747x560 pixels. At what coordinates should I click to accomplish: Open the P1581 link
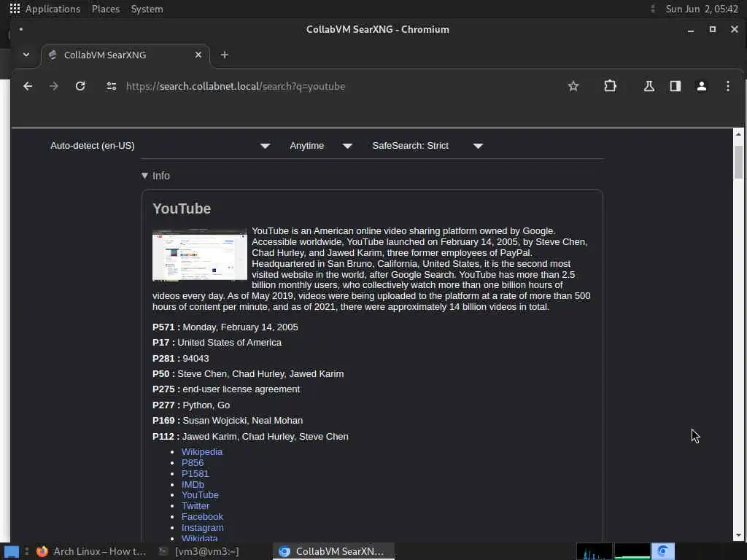pyautogui.click(x=195, y=473)
